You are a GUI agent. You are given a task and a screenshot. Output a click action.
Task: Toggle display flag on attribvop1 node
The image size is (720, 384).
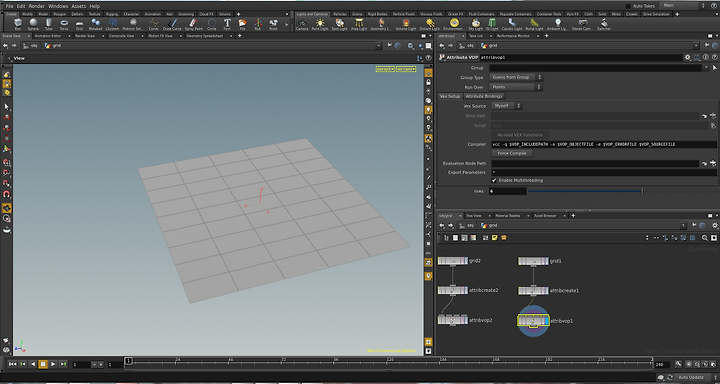[x=546, y=321]
